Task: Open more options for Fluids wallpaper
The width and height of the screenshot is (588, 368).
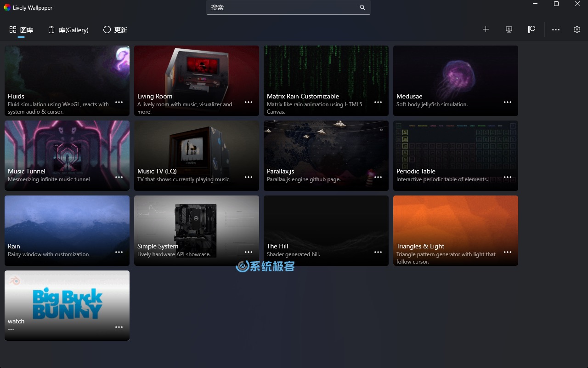Action: point(119,102)
